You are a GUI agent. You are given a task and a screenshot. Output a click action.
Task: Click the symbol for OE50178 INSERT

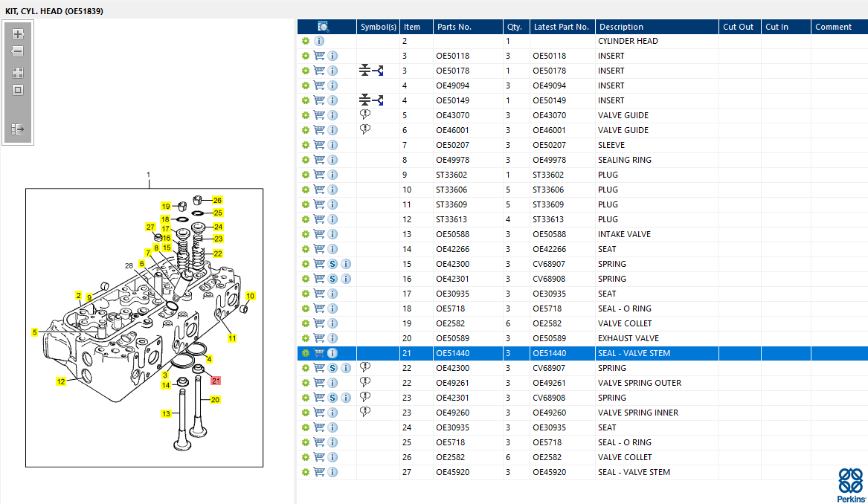pyautogui.click(x=371, y=71)
